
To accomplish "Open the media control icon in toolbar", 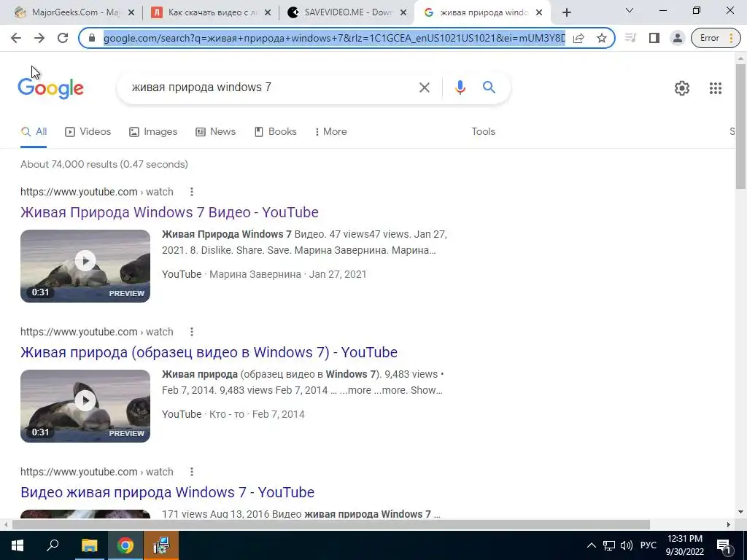I will (x=630, y=38).
